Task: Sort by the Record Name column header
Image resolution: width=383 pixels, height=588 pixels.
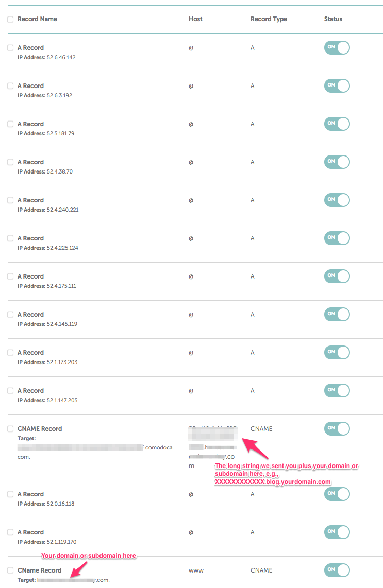Action: click(x=37, y=19)
